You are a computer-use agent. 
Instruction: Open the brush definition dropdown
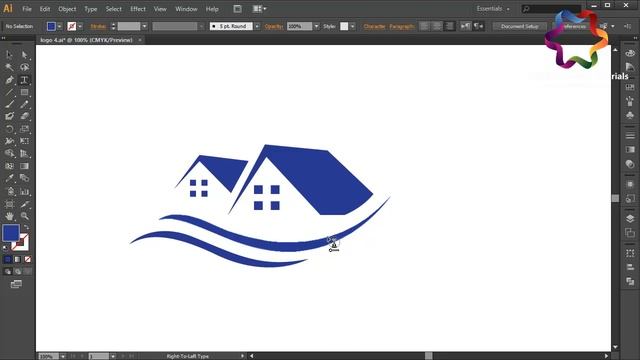[257, 26]
